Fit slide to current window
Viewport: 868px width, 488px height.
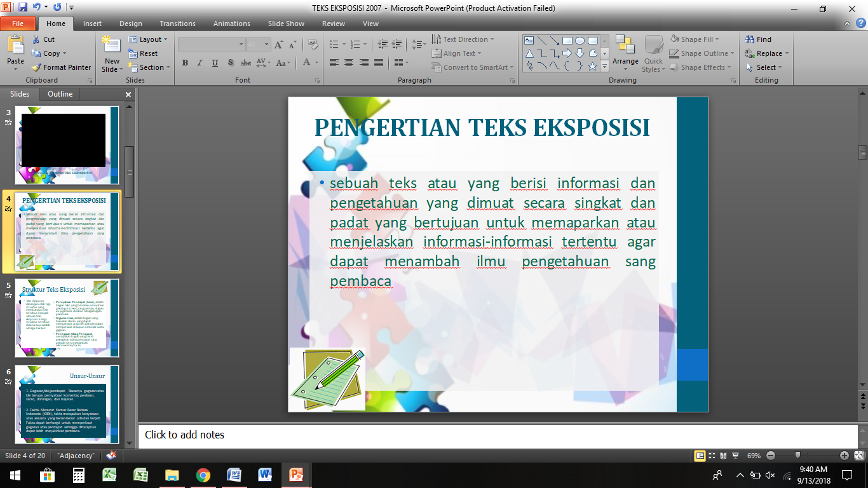[859, 456]
